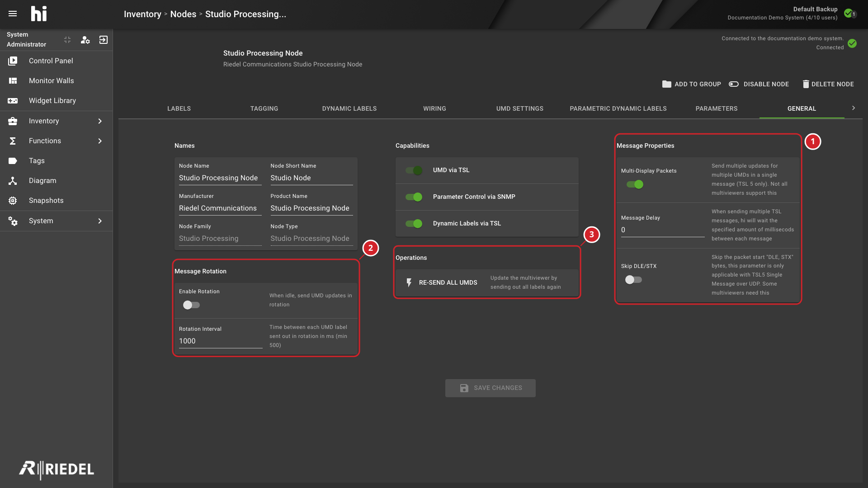Click the Control Panel icon
The image size is (868, 488).
pyautogui.click(x=13, y=61)
